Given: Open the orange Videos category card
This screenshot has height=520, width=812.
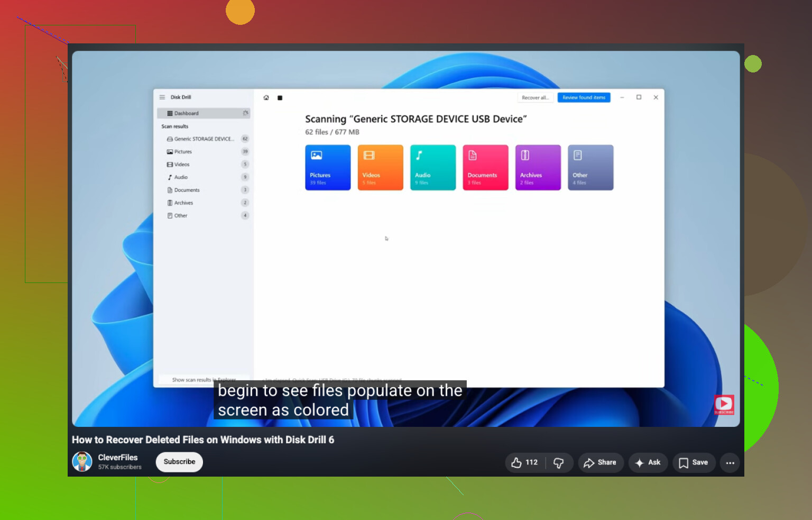Looking at the screenshot, I should point(380,168).
